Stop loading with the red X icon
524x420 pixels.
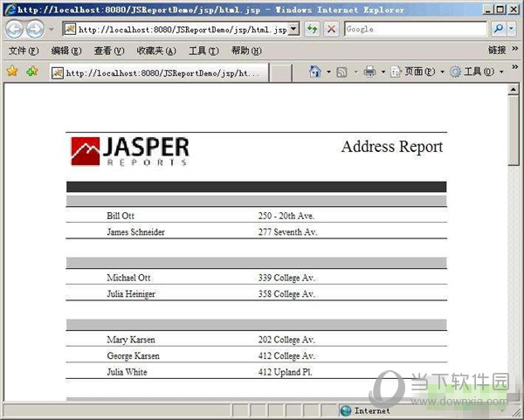click(x=332, y=29)
